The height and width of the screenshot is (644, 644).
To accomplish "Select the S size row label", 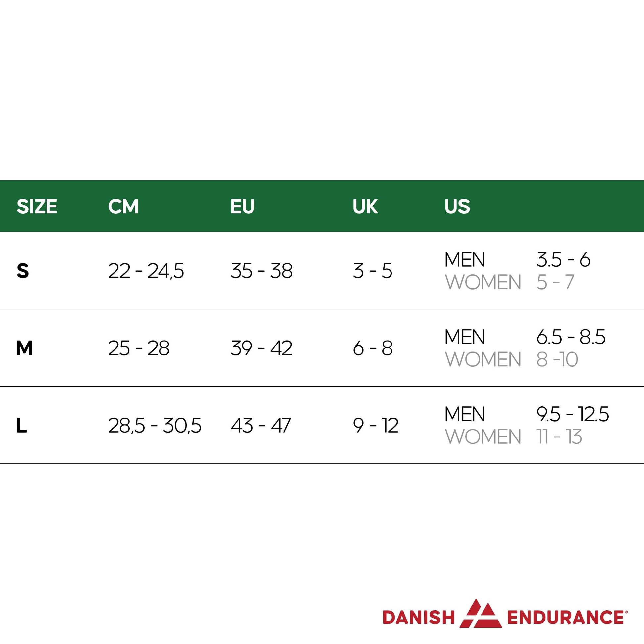I will tap(23, 271).
